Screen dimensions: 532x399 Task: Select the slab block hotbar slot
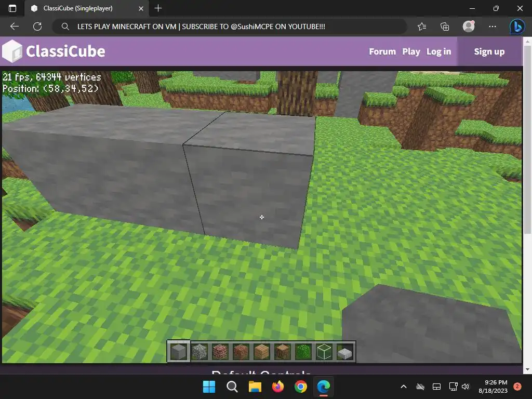pos(345,353)
